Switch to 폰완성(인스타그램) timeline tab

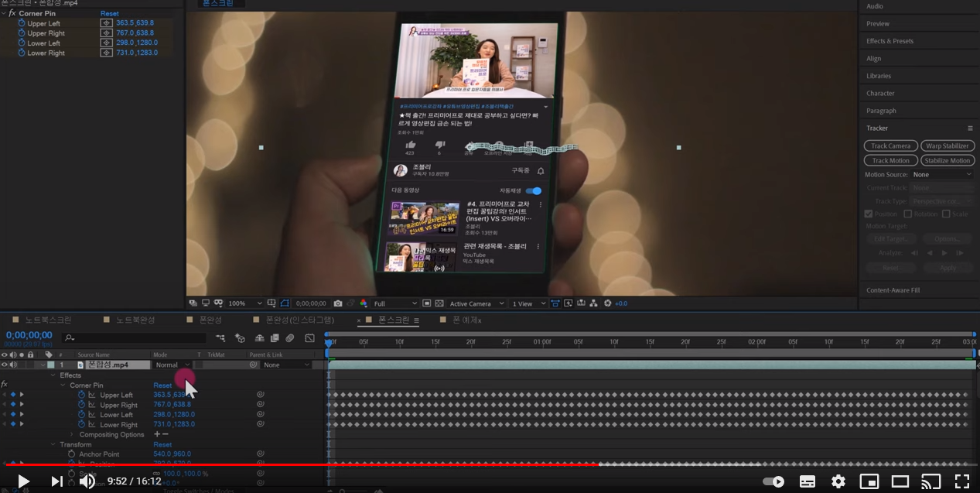point(300,320)
